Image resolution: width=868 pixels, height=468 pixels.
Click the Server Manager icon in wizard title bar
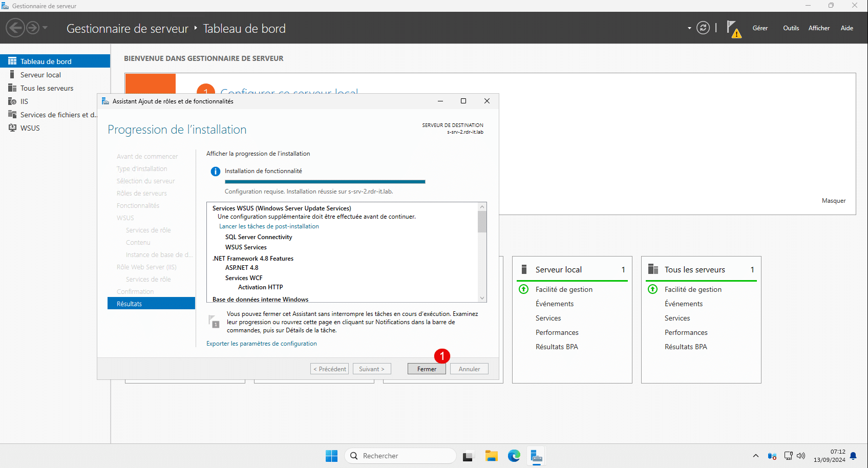105,101
